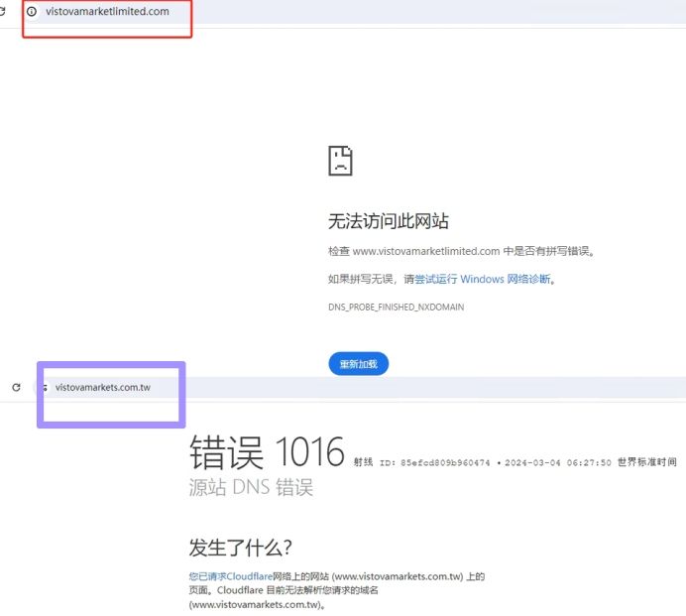Image resolution: width=686 pixels, height=616 pixels.
Task: Click the site info icon beside vistovamarketlimited.com
Action: [32, 11]
